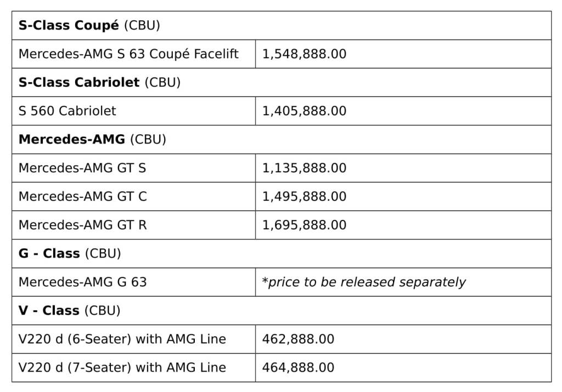Viewport: 562px width, 392px height.
Task: Click the V - Class (CBU) header
Action: point(69,310)
